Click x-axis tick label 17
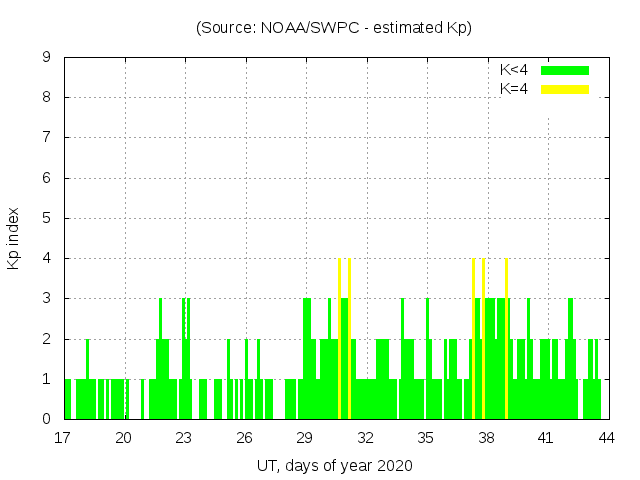Screen dimensions: 640x480 64,437
